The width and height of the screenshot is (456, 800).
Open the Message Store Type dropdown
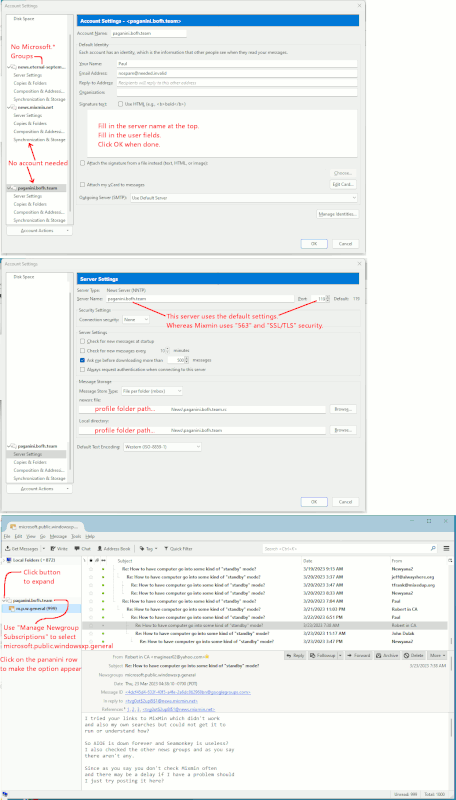pyautogui.click(x=152, y=391)
